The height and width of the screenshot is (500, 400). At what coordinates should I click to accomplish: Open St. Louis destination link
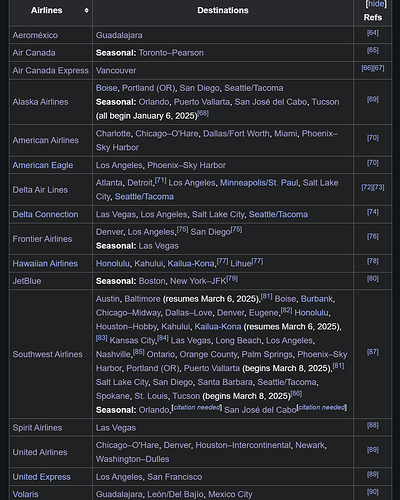tap(151, 396)
